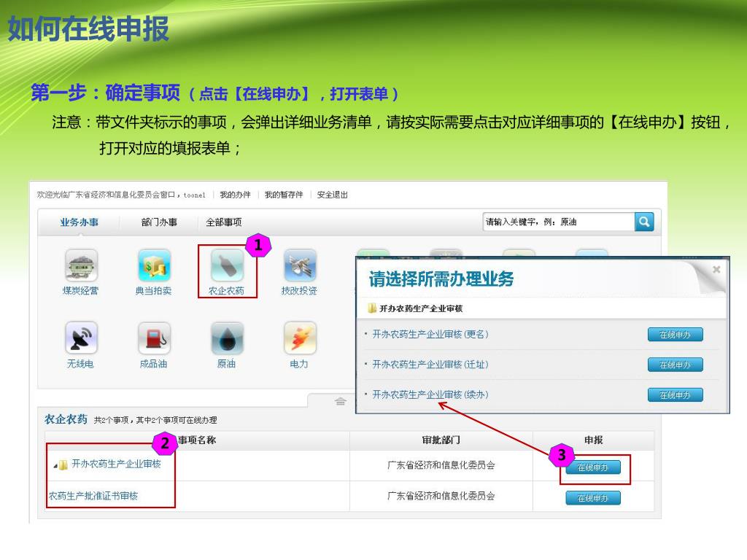Open the 全部事项 tab
The width and height of the screenshot is (747, 560).
click(223, 222)
